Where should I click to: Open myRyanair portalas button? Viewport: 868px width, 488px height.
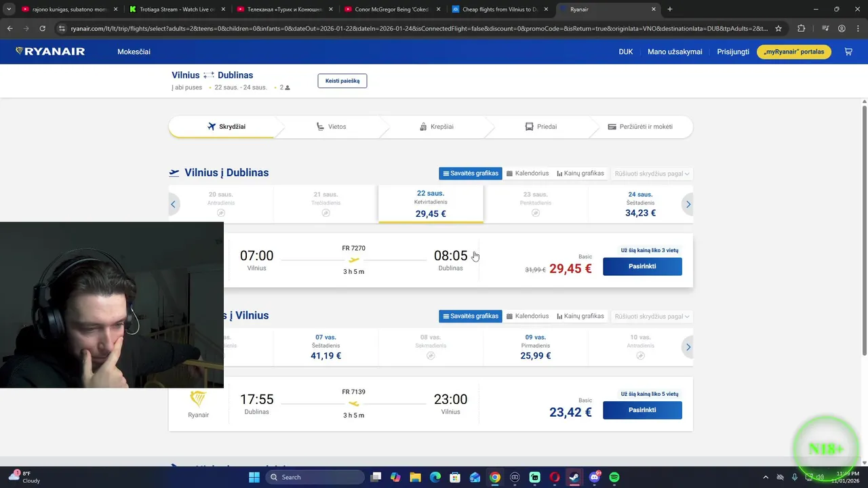tap(793, 52)
